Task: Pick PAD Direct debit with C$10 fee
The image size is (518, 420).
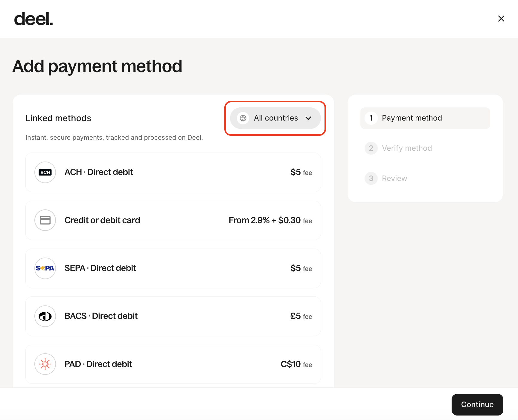Action: pos(173,364)
